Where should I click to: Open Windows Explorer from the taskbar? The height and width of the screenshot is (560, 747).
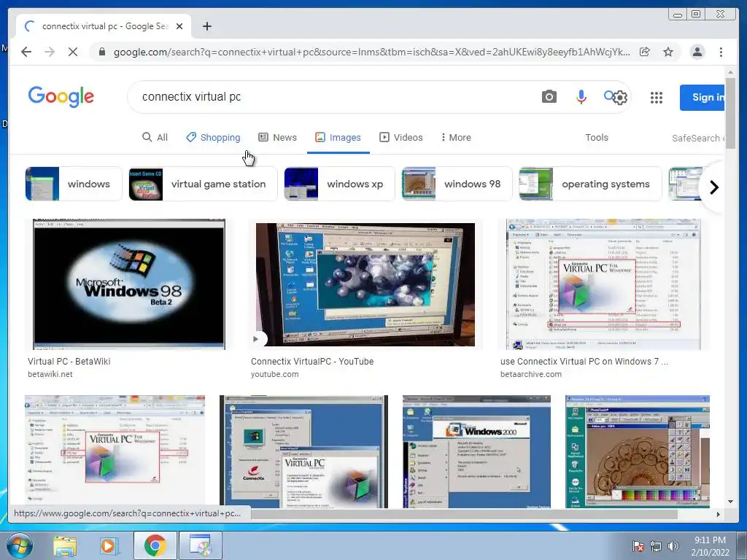(x=64, y=546)
